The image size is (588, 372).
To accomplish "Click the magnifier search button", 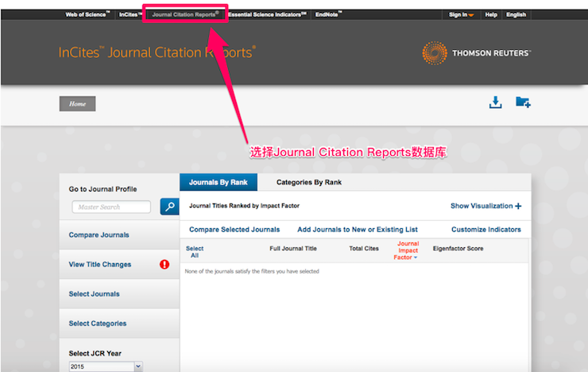I will pyautogui.click(x=169, y=207).
